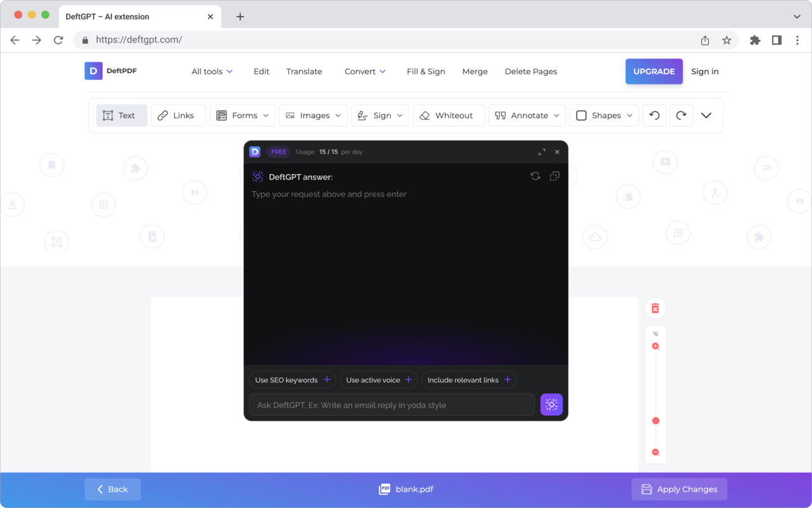Click the browser back arrow
Viewport: 812px width, 508px height.
click(x=15, y=40)
